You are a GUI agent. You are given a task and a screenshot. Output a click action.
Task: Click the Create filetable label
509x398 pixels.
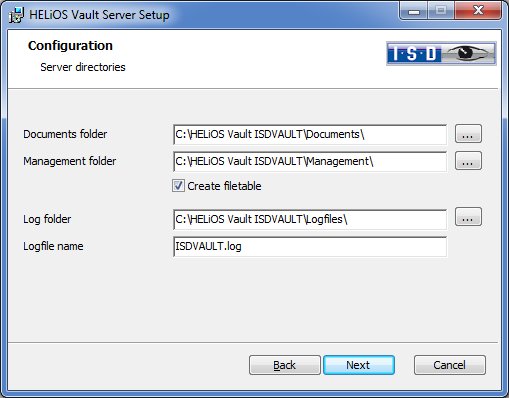[x=224, y=186]
